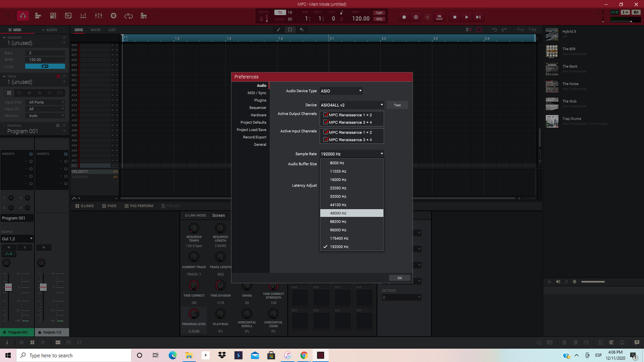The height and width of the screenshot is (362, 644).
Task: Select 48000 Hz sample rate
Action: tap(352, 213)
